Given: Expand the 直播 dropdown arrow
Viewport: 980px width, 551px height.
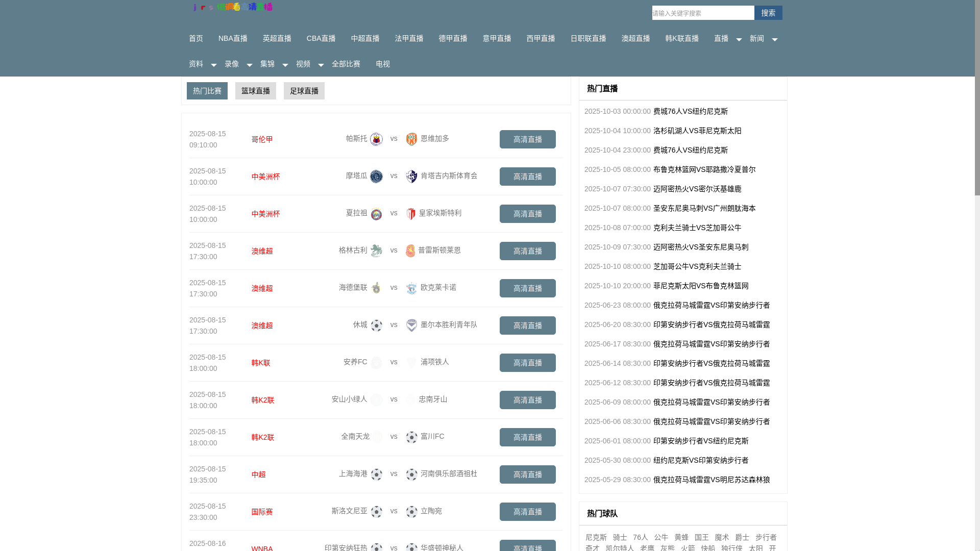Looking at the screenshot, I should point(739,39).
